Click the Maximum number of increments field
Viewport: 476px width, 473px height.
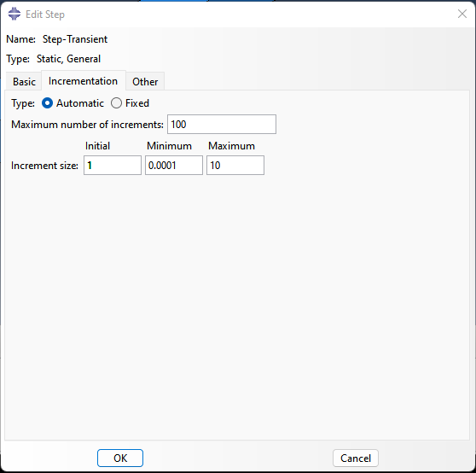point(222,125)
